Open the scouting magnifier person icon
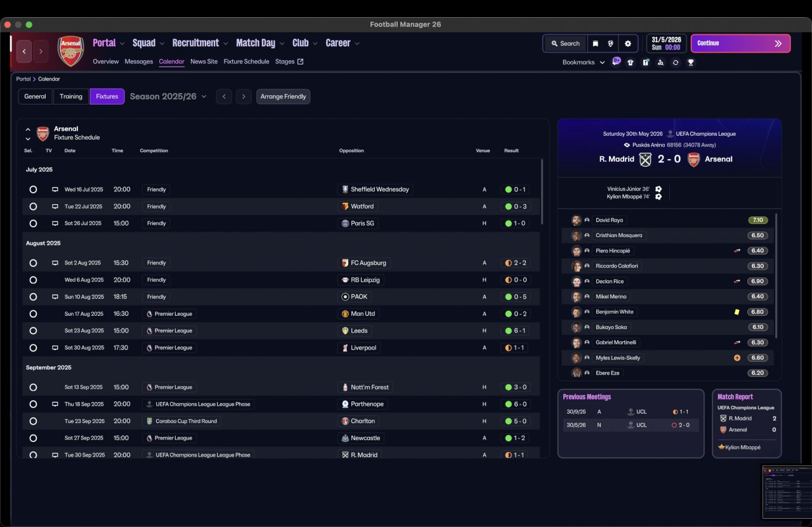 660,62
